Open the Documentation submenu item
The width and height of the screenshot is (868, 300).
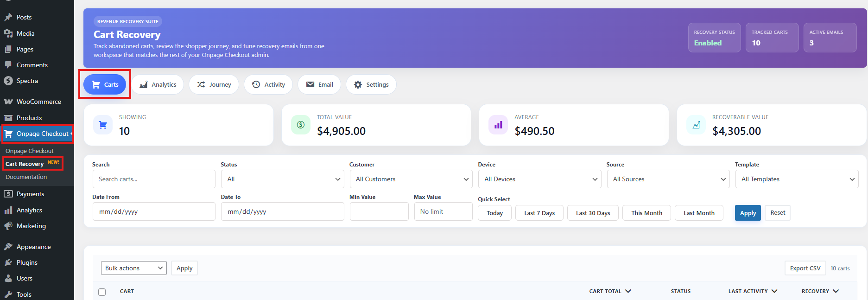(x=26, y=177)
